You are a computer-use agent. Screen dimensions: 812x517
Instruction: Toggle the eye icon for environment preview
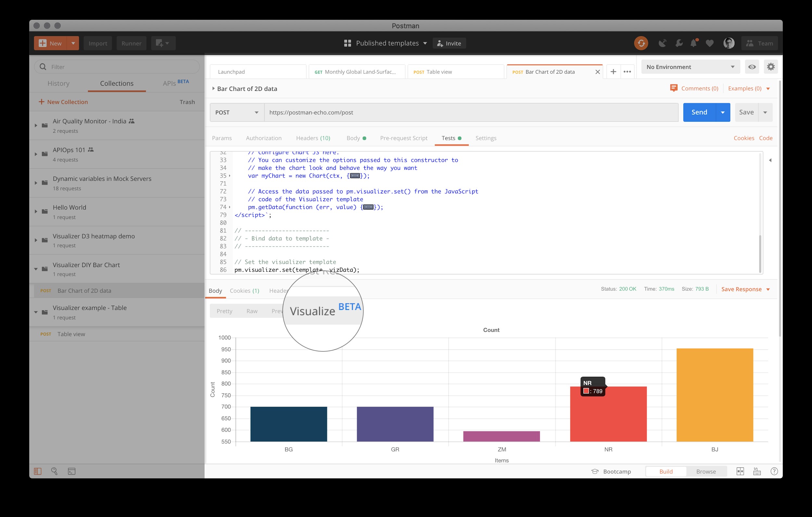pos(752,67)
